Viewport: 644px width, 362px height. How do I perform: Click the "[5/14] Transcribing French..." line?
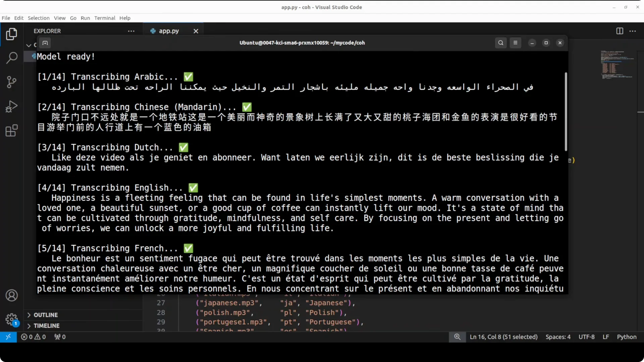115,248
